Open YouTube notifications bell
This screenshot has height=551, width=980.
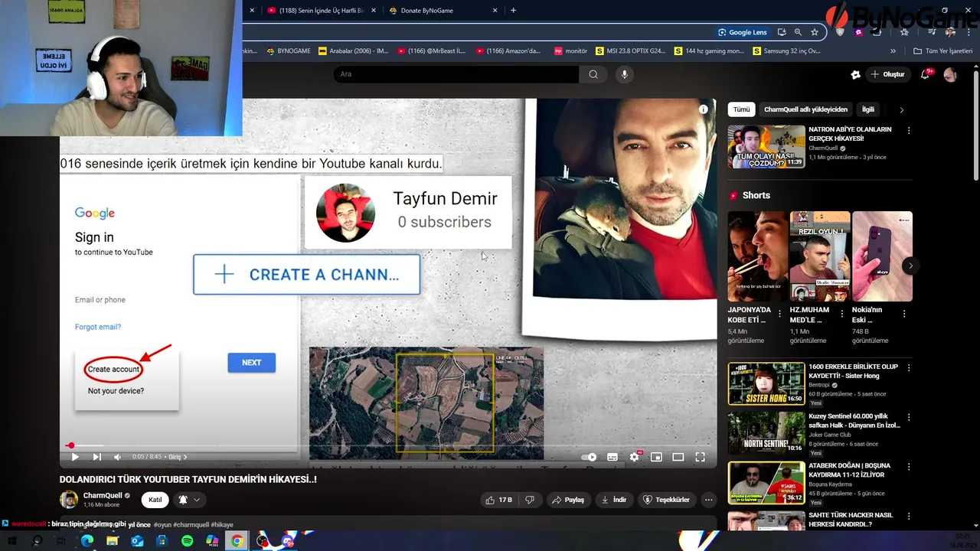point(926,74)
